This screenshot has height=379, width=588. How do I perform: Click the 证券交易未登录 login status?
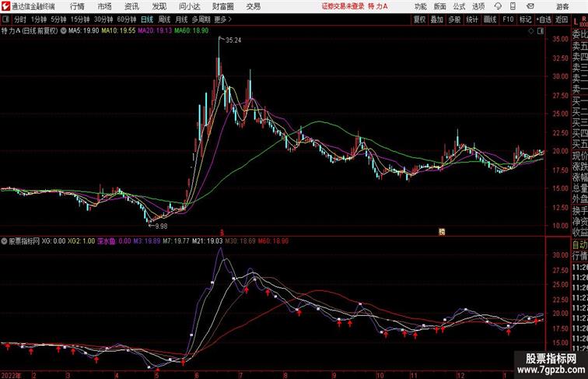343,6
